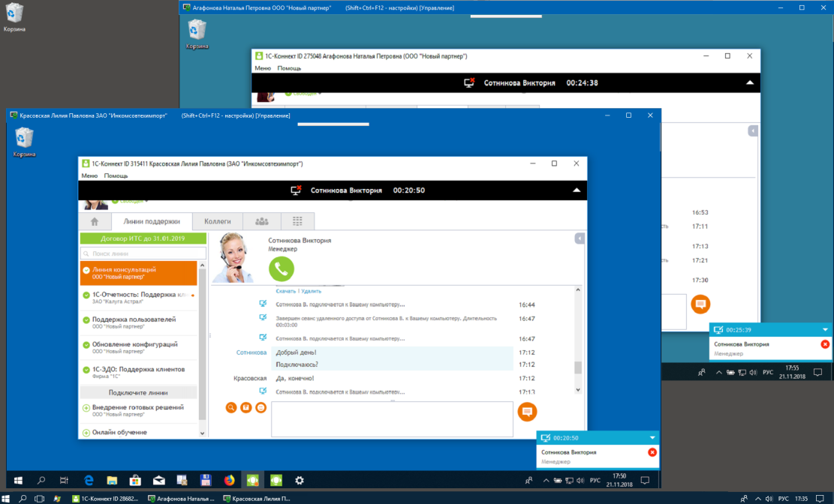Open Корзина on the Агафонова remote desktop
The image size is (834, 504).
tap(197, 35)
